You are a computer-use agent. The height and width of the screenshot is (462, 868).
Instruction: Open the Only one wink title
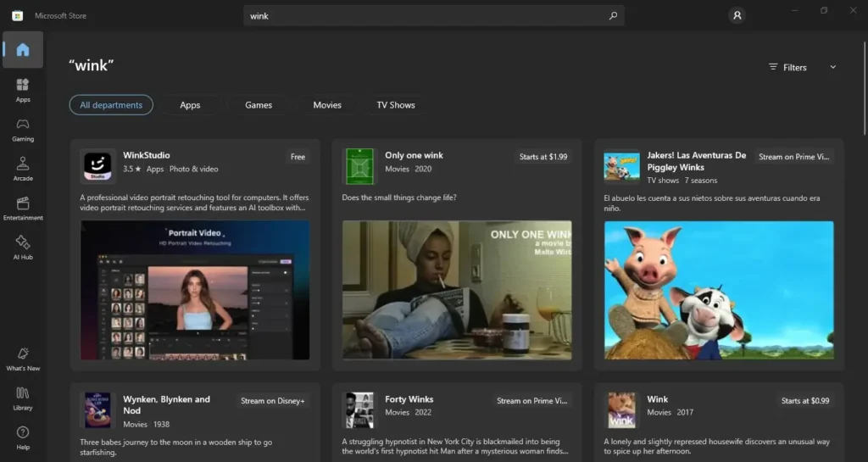click(414, 155)
